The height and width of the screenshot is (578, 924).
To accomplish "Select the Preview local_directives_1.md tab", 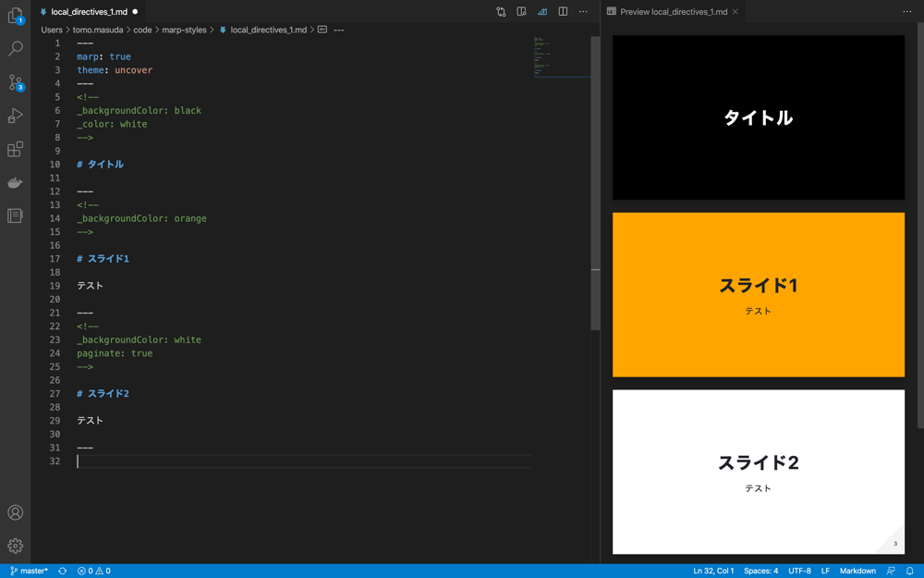I will click(x=673, y=12).
